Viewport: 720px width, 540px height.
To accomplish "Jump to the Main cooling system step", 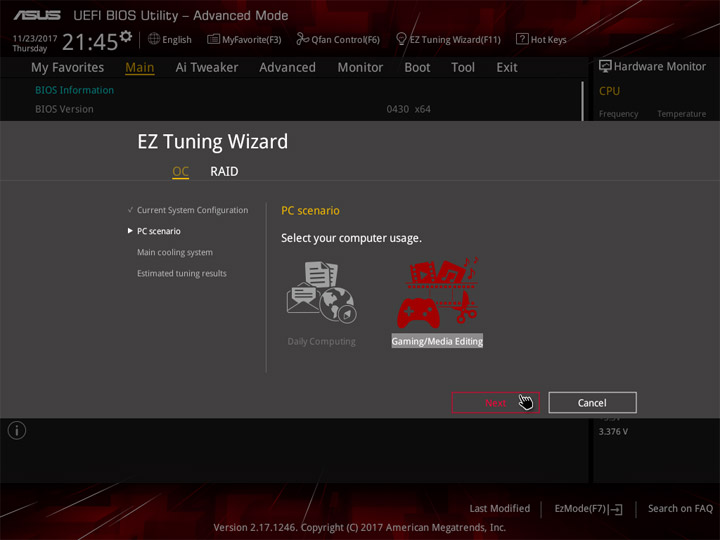I will click(x=175, y=253).
